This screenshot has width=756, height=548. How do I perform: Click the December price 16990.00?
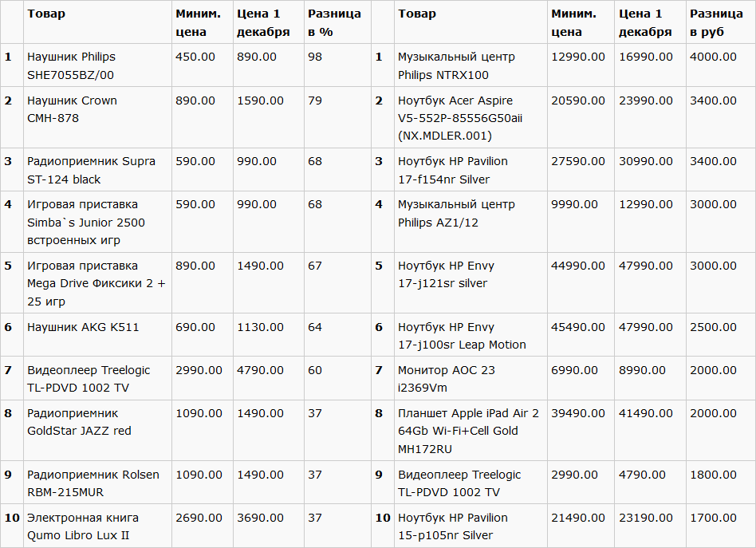pyautogui.click(x=646, y=57)
